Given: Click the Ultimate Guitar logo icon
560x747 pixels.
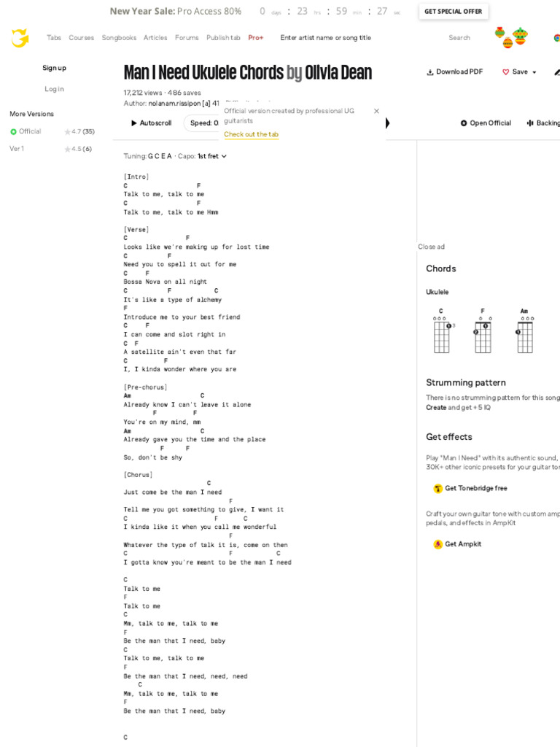Looking at the screenshot, I should pyautogui.click(x=20, y=38).
